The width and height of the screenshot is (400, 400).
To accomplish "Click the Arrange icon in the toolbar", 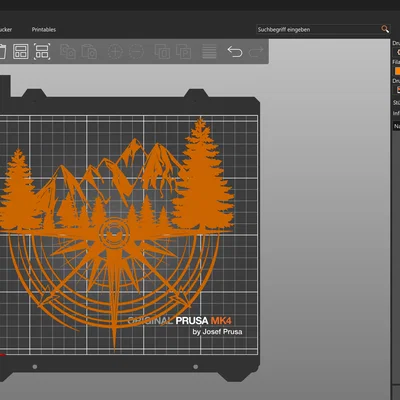I will [x=21, y=52].
